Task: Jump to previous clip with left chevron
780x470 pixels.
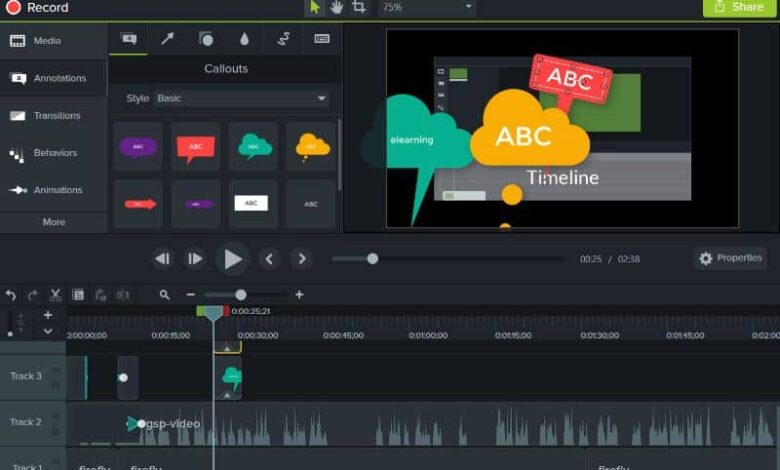Action: [x=269, y=259]
